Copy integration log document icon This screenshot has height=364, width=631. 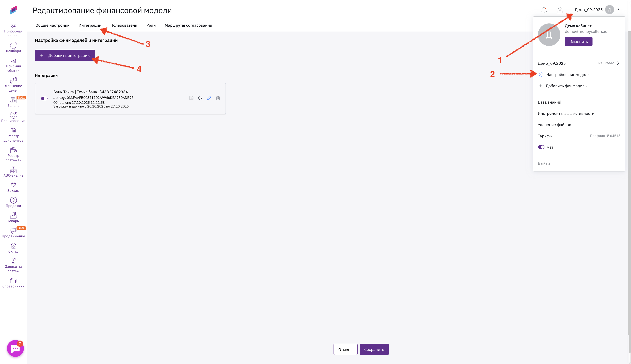tap(191, 98)
